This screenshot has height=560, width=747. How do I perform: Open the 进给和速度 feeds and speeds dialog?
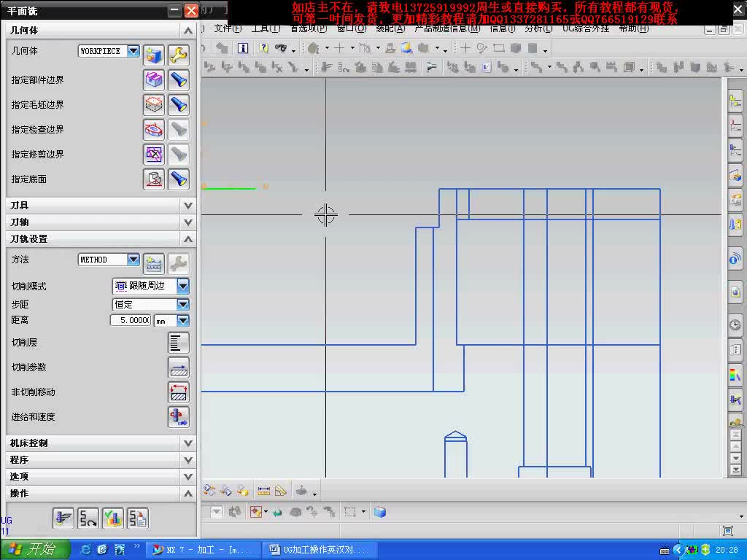pyautogui.click(x=179, y=417)
